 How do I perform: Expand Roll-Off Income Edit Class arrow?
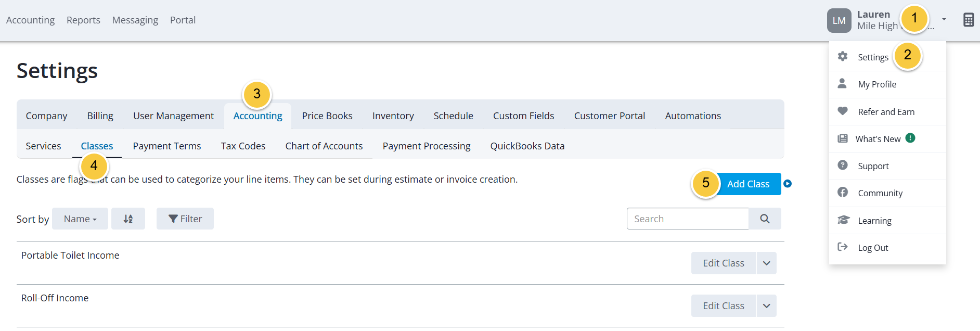[766, 305]
